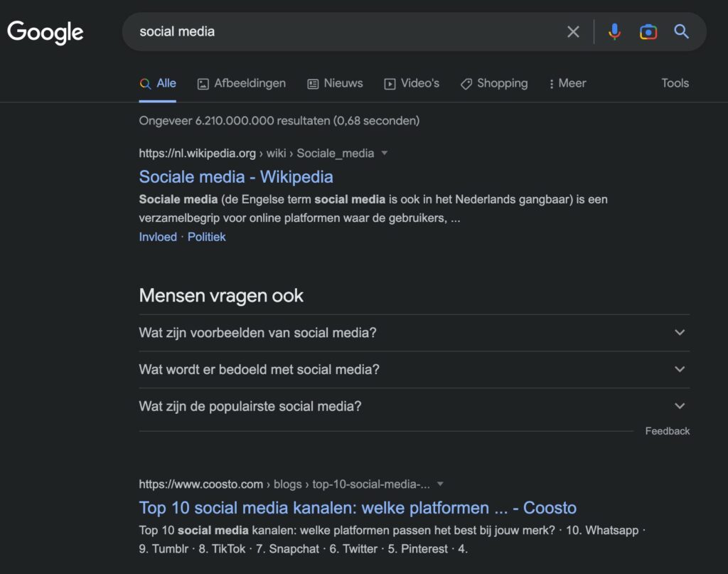Clear the search query with X

[x=573, y=31]
